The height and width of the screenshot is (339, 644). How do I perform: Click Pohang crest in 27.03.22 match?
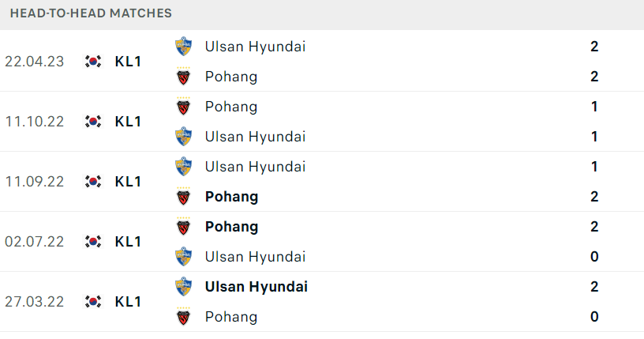coord(184,317)
